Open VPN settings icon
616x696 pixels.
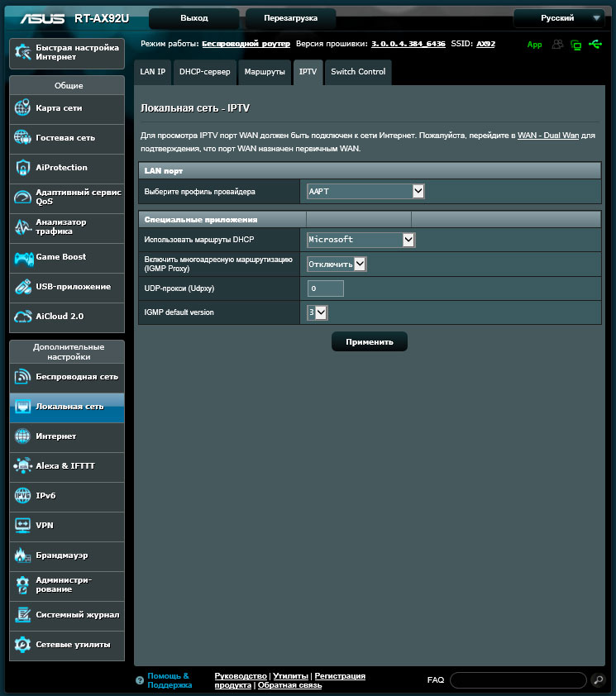coord(22,525)
